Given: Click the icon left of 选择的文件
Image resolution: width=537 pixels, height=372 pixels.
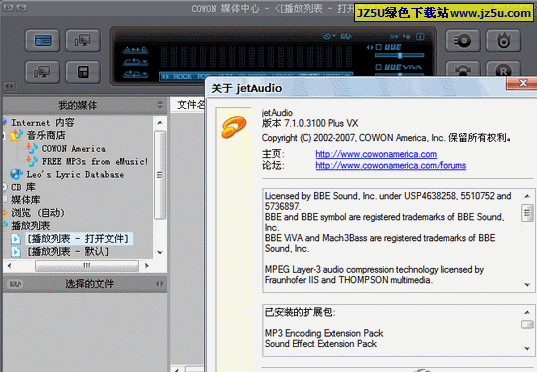Looking at the screenshot, I should (15, 284).
